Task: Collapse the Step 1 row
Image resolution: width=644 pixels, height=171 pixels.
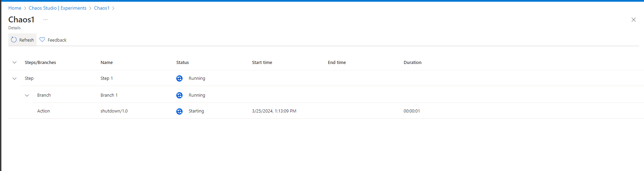Action: pyautogui.click(x=14, y=78)
